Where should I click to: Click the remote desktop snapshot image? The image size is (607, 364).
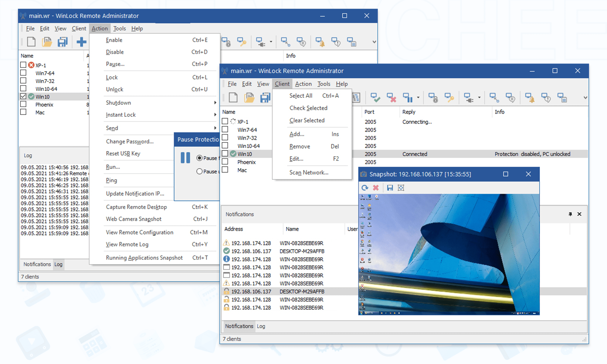coord(449,254)
